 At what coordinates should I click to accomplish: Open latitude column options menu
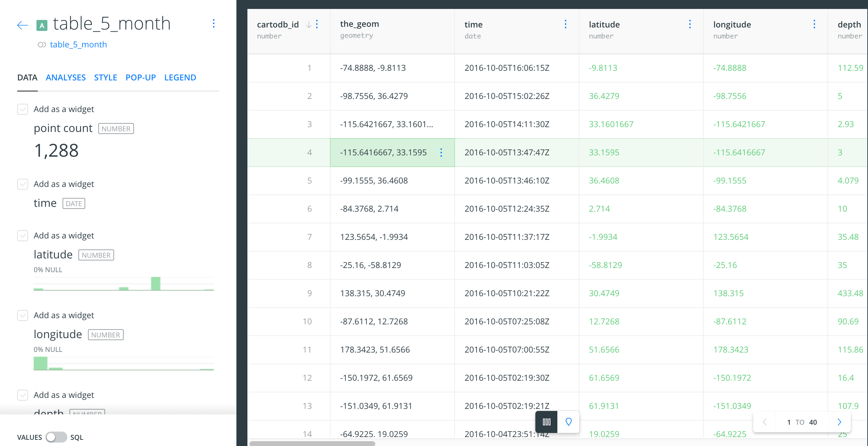(x=690, y=24)
